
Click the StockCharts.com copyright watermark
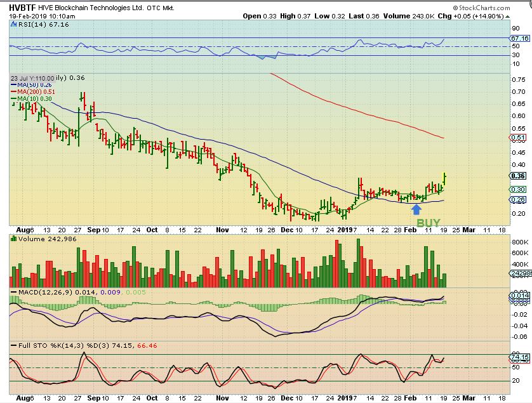(498, 7)
